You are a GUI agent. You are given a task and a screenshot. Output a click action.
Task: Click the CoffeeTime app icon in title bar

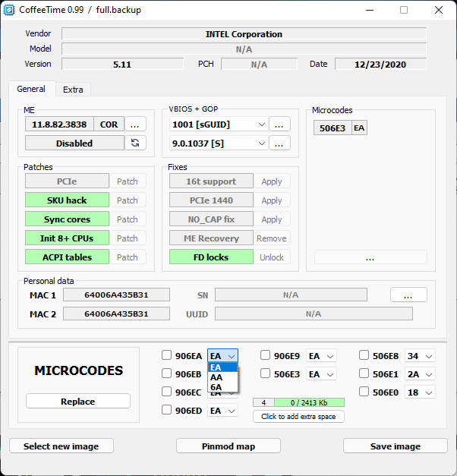[9, 10]
